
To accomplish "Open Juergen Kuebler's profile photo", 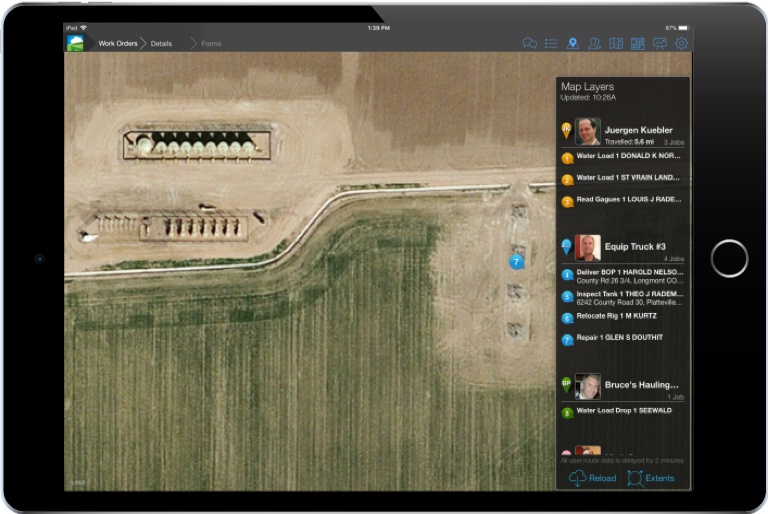I will click(588, 131).
